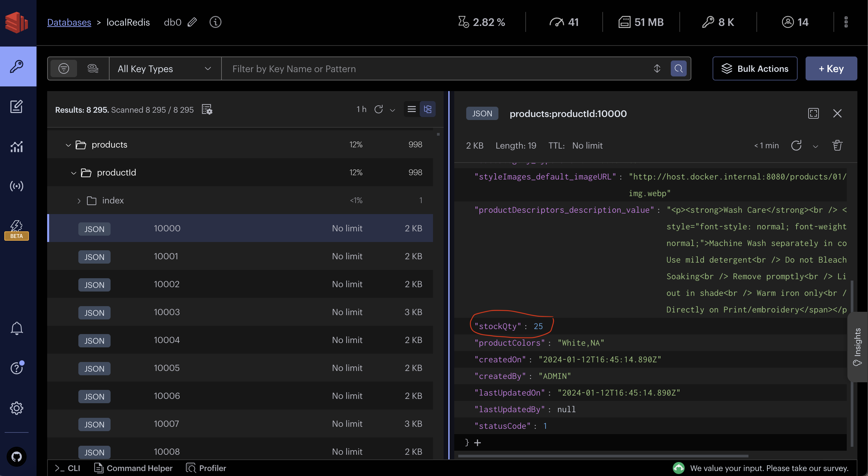
Task: Toggle multiline search input arrows
Action: click(657, 68)
